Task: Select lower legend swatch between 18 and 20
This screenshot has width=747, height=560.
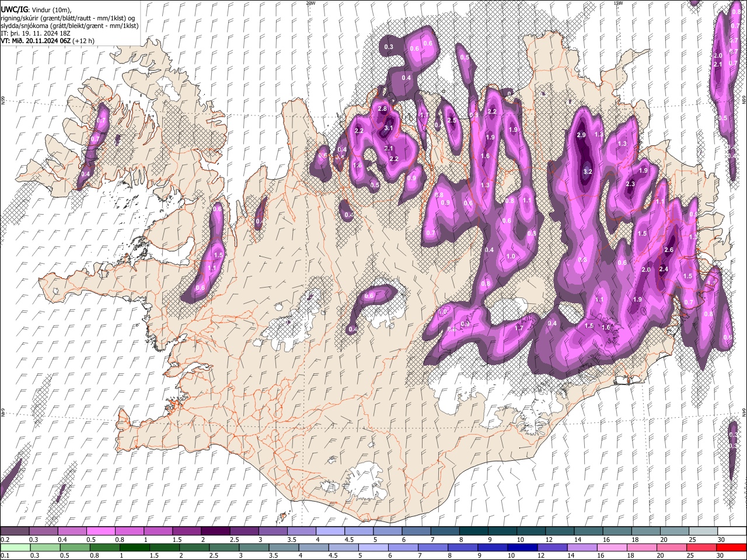Action: [x=641, y=548]
